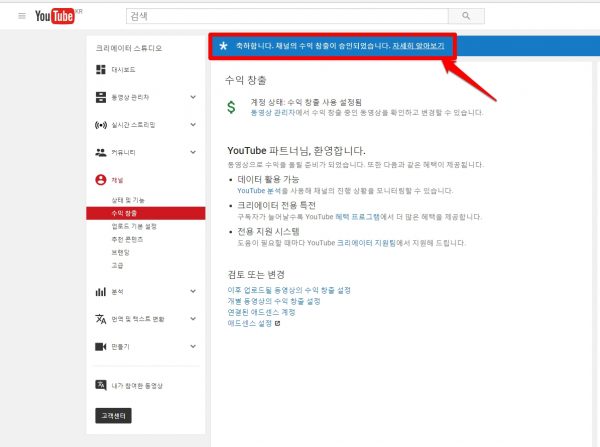600x447 pixels.
Task: Expand the 번역 및 텍스트 변환 chevron
Action: [x=193, y=319]
